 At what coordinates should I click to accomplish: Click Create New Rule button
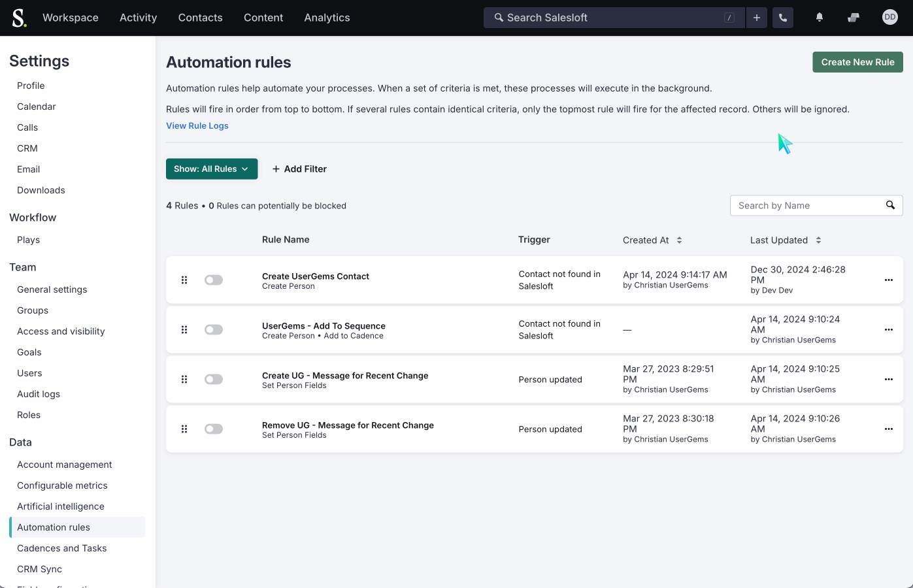pos(857,62)
